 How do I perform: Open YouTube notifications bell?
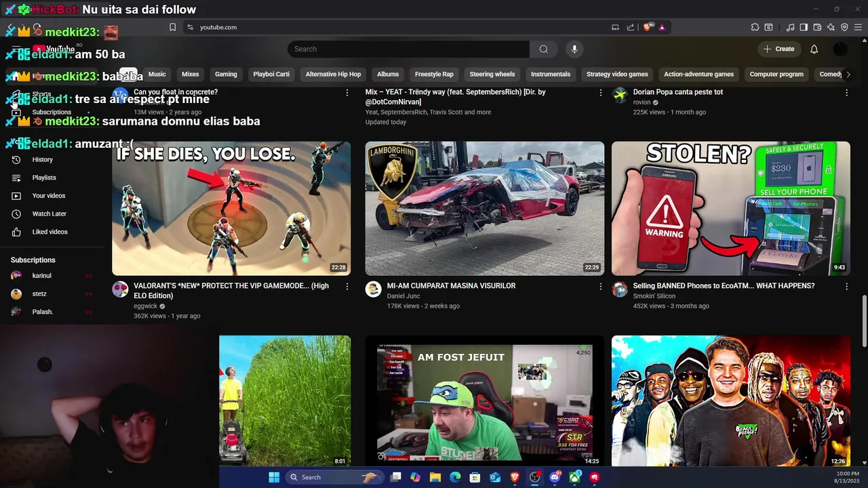[x=814, y=49]
